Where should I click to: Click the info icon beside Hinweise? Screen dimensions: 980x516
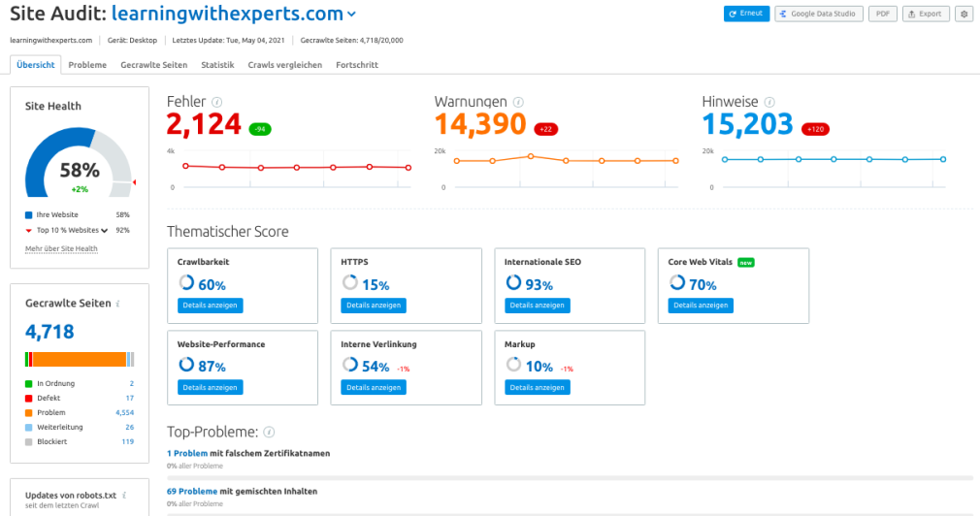click(769, 102)
